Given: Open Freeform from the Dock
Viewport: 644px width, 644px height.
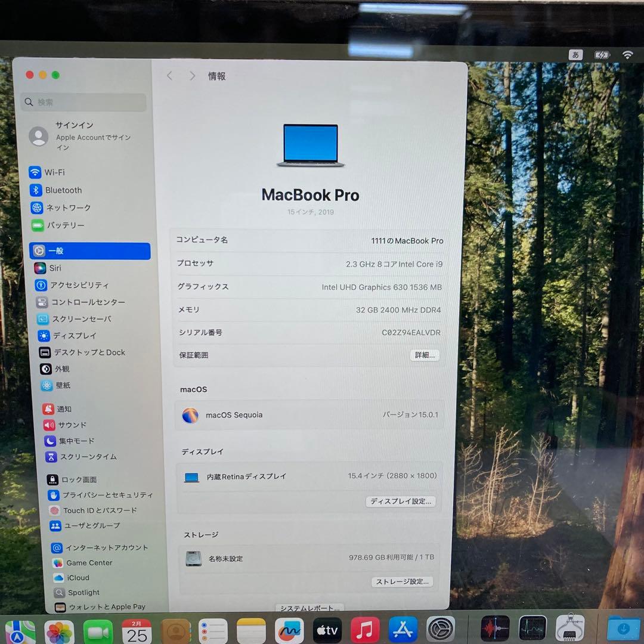Looking at the screenshot, I should 289,631.
